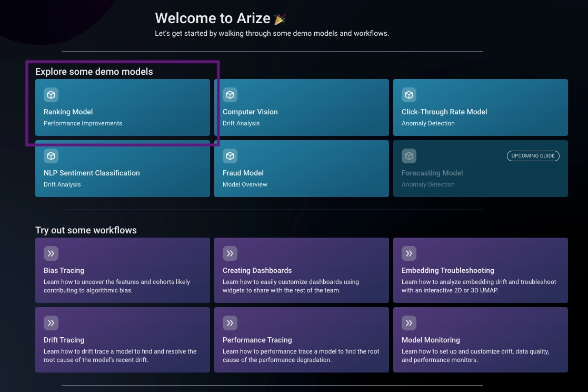Launch the Model Monitoring workflow description
This screenshot has width=588, height=392.
point(475,356)
